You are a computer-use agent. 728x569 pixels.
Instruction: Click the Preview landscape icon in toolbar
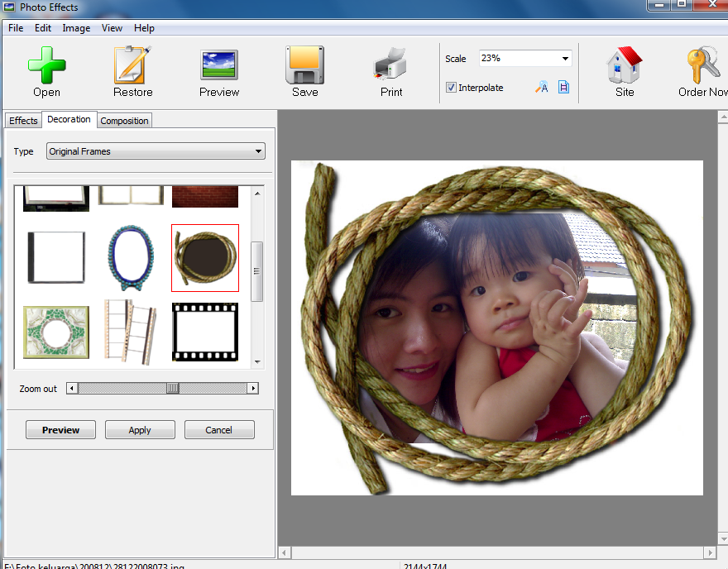point(219,65)
